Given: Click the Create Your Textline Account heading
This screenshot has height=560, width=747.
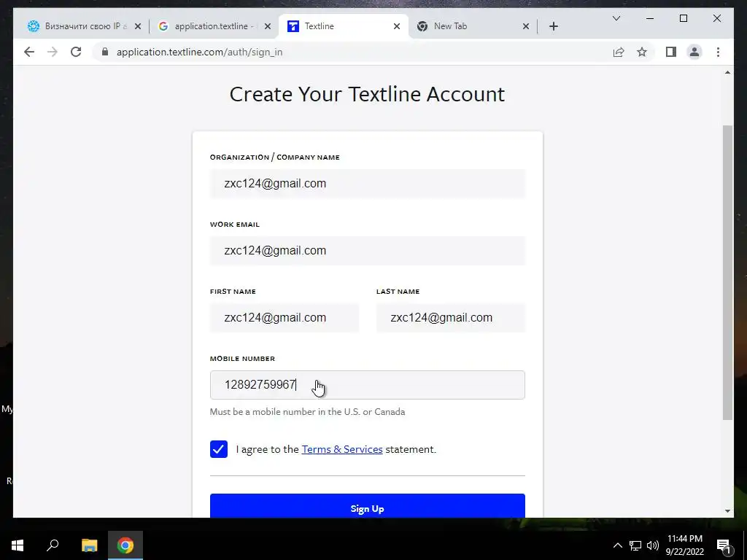Looking at the screenshot, I should click(x=367, y=94).
